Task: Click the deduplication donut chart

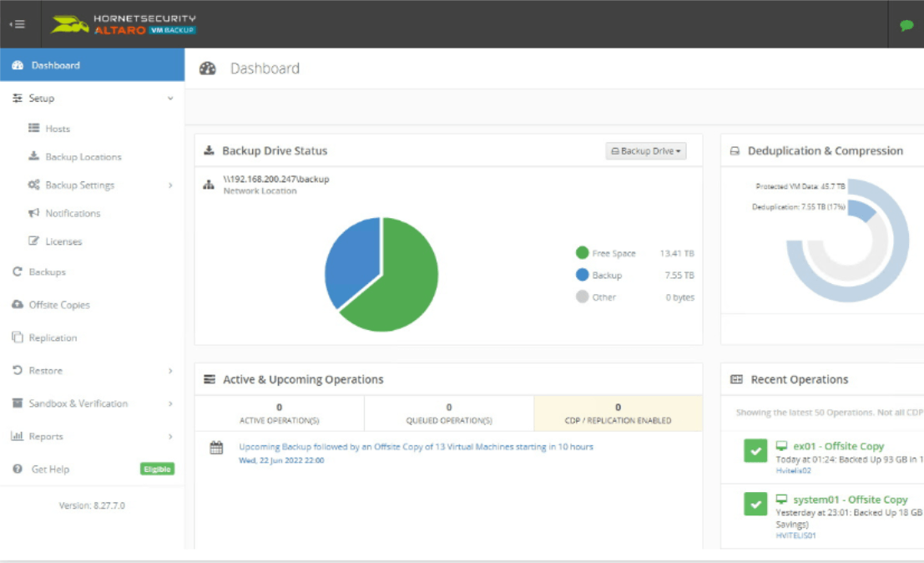Action: coord(847,241)
